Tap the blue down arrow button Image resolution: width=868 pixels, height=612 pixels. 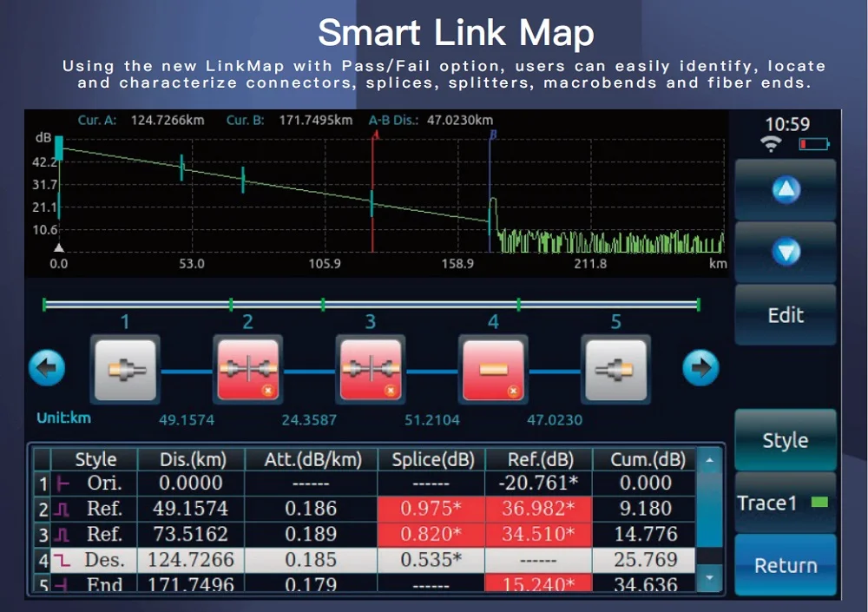pos(786,252)
